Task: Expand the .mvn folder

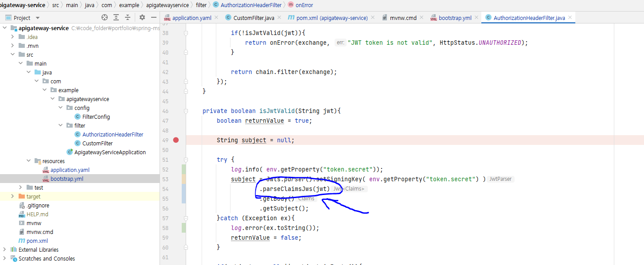Action: (x=13, y=46)
